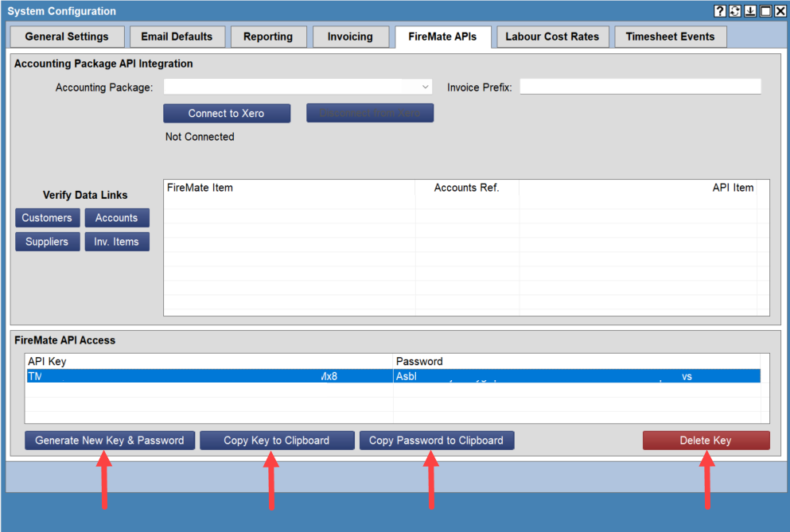Verify Suppliers data links
Screen dimensions: 790x532
point(47,241)
